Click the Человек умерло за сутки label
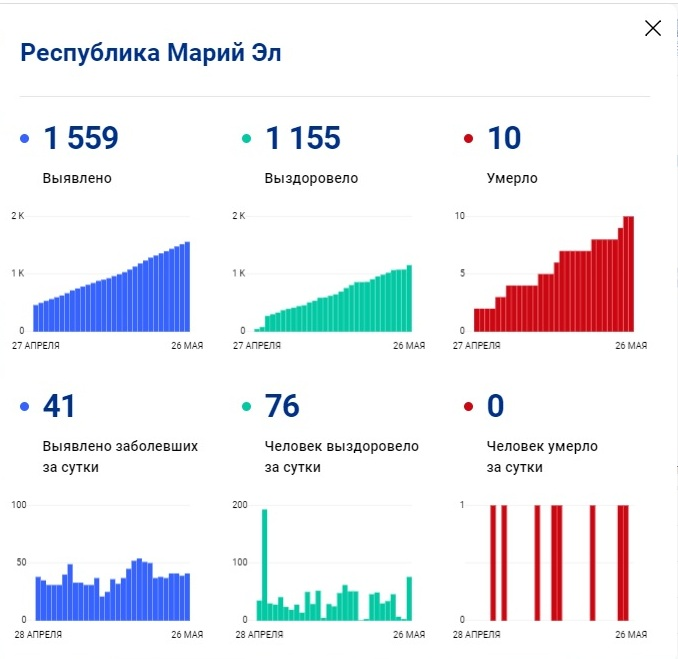 (544, 456)
